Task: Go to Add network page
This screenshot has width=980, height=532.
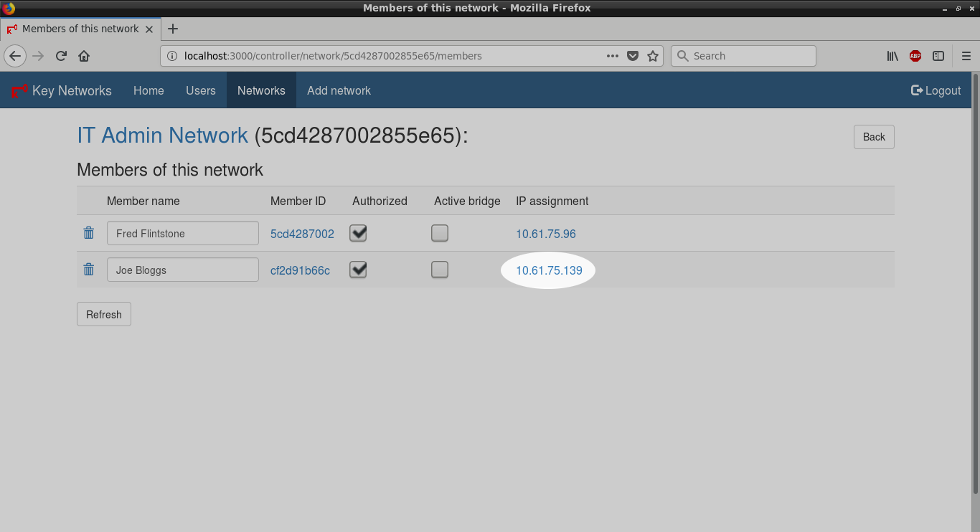Action: pos(339,90)
